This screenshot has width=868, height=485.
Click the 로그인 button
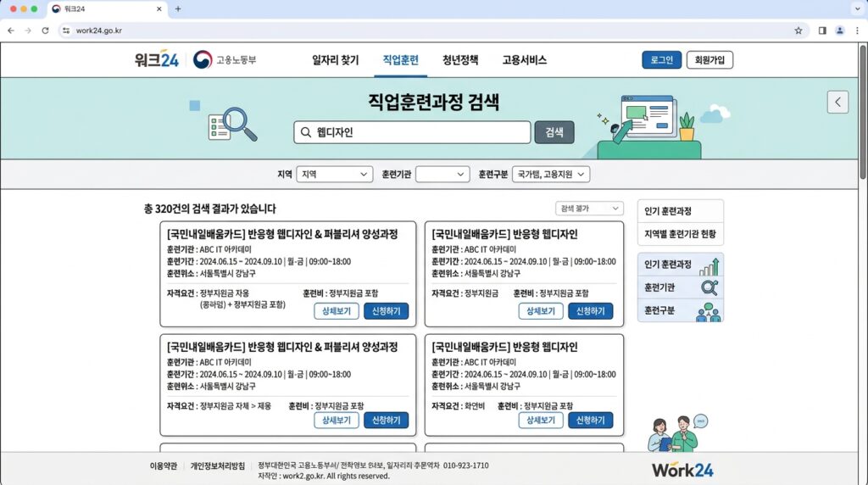pos(661,60)
